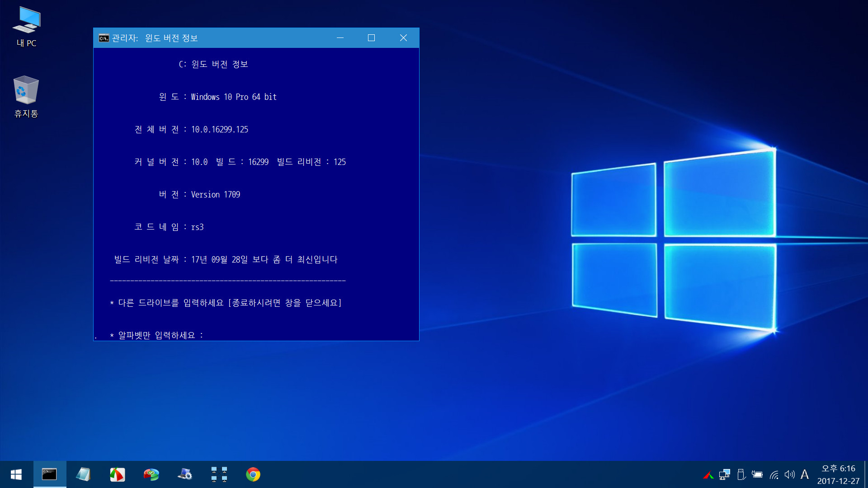The height and width of the screenshot is (488, 868).
Task: Click the codename value 'rs3'
Action: point(197,227)
